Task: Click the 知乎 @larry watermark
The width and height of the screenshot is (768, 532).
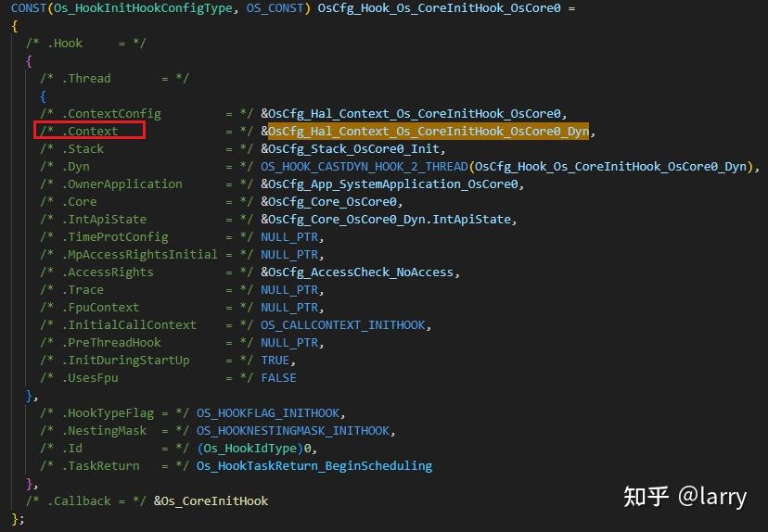Action: pos(685,496)
